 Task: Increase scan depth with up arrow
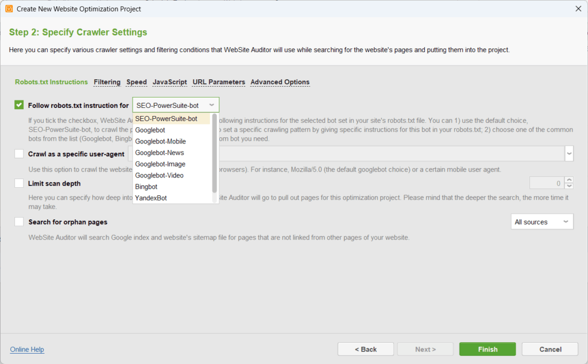[569, 180]
